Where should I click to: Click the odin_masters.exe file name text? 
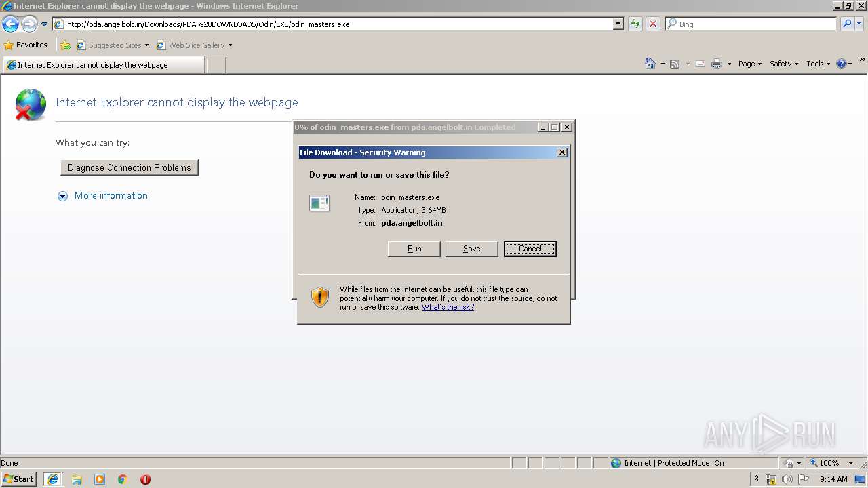pos(410,197)
